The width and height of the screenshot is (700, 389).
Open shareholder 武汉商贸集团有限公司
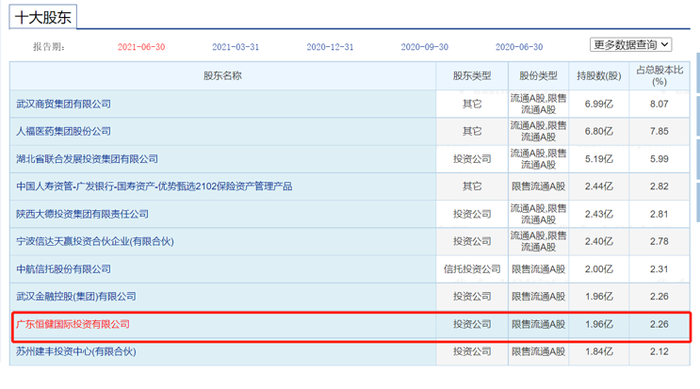tap(63, 104)
